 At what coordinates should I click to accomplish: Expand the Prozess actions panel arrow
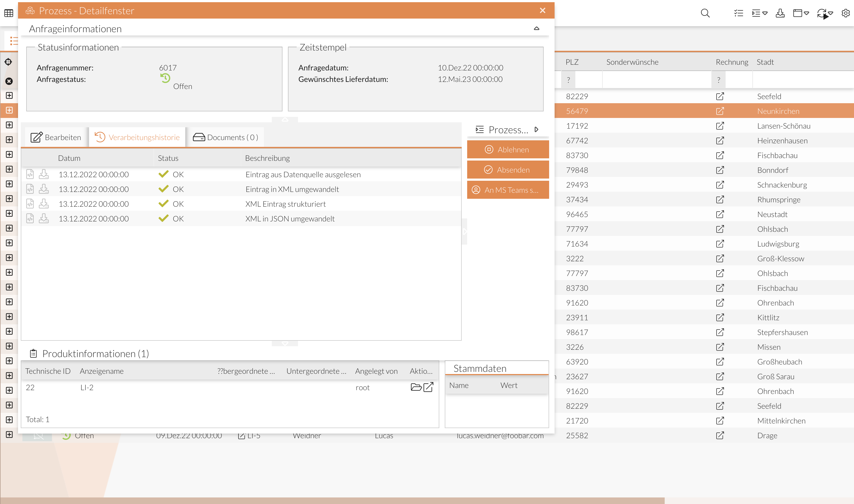(x=536, y=129)
